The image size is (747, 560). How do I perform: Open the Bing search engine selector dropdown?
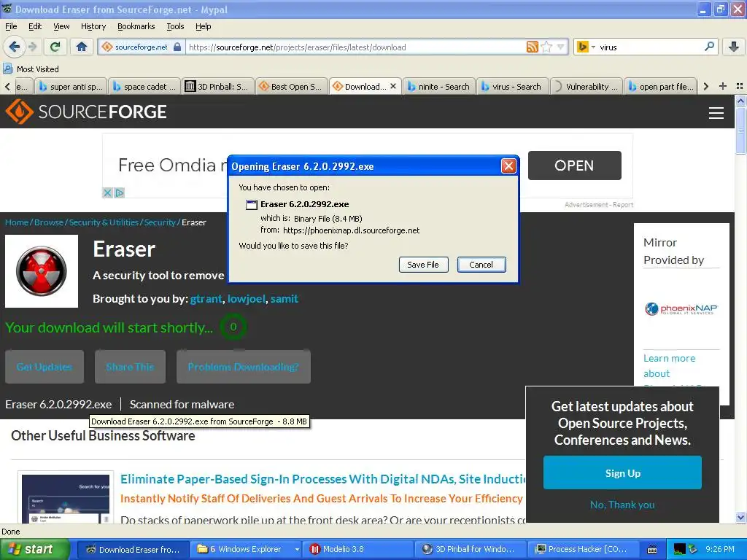tap(586, 47)
